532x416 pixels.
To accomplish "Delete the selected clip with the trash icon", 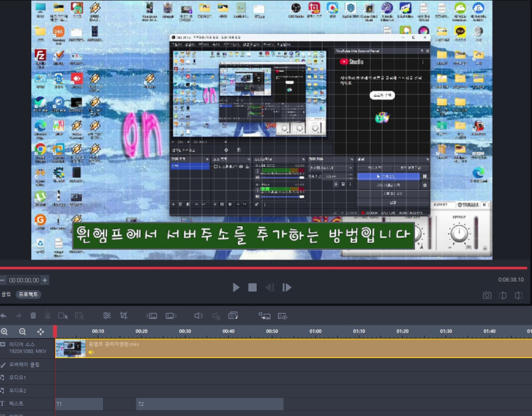I will 33,315.
